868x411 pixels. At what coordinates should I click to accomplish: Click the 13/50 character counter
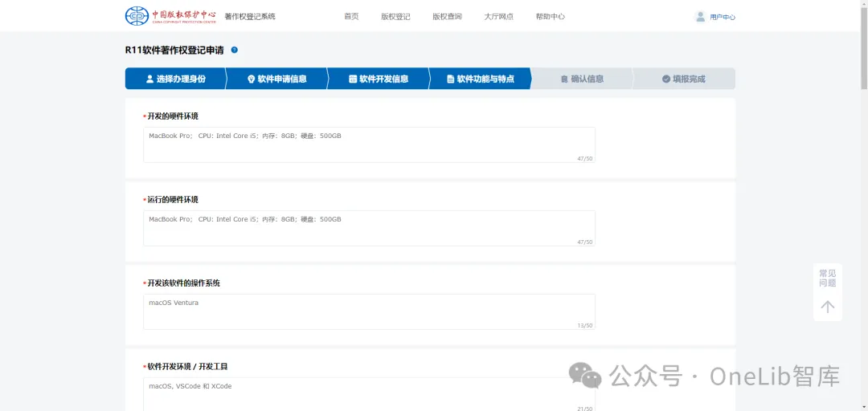584,326
